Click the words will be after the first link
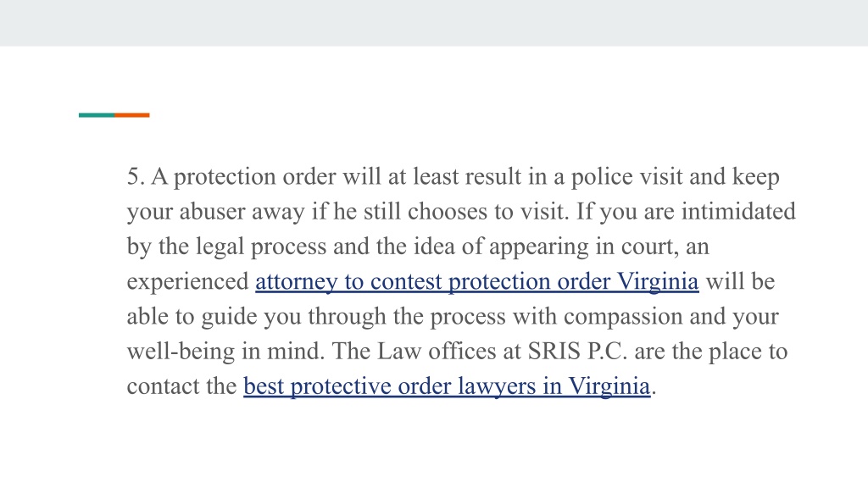868x488 pixels. (x=740, y=281)
